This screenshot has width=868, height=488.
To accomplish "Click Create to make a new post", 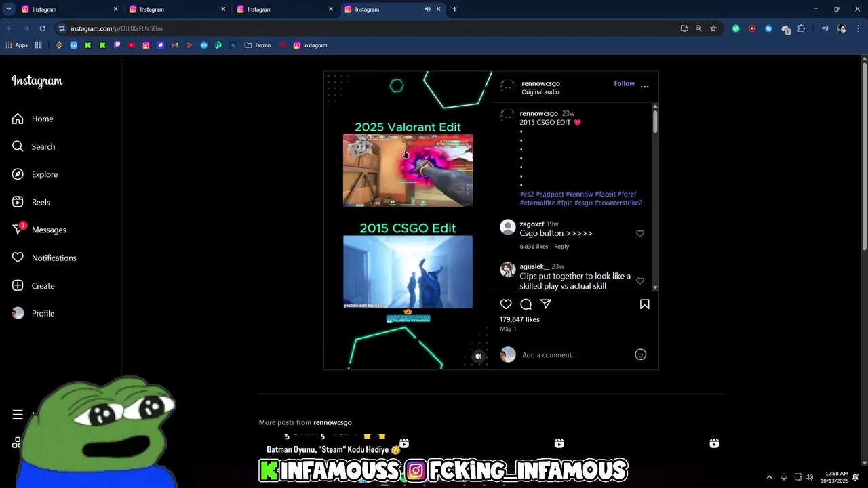I will 33,285.
